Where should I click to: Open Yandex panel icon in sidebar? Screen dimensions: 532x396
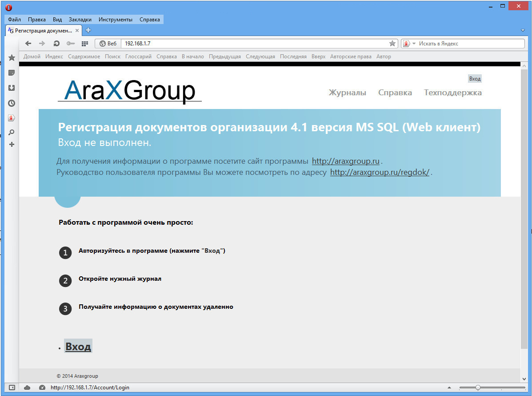[x=12, y=118]
